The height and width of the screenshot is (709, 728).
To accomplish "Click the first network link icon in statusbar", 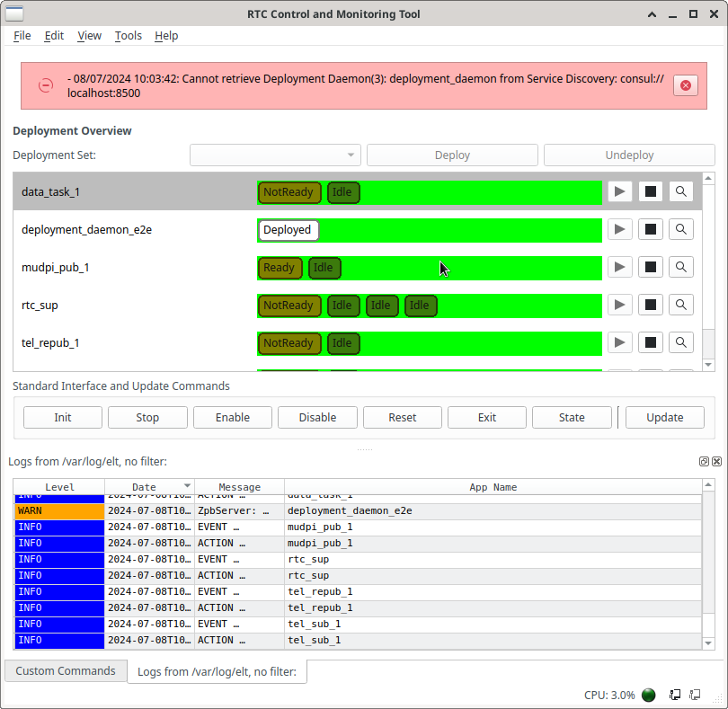I will tap(675, 695).
